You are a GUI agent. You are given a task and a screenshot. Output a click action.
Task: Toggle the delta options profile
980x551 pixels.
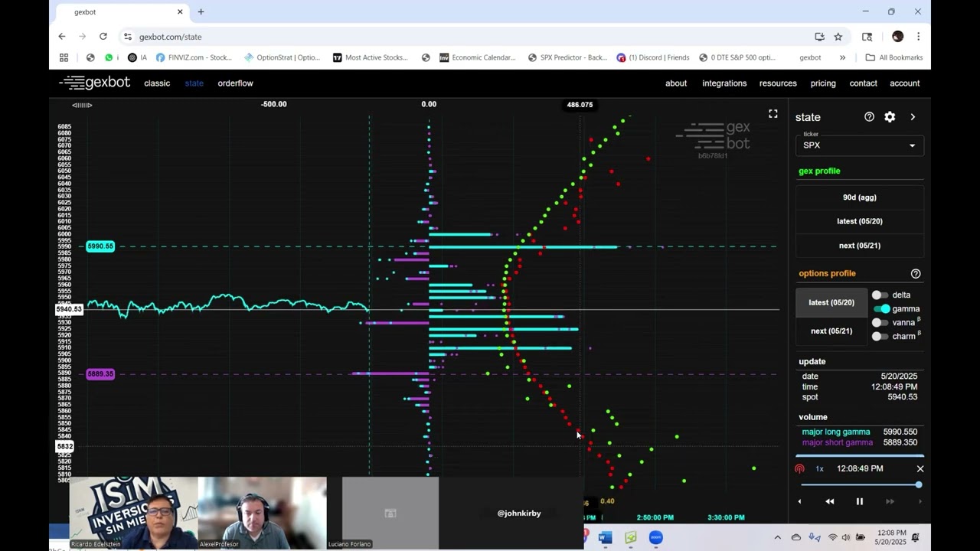[880, 295]
